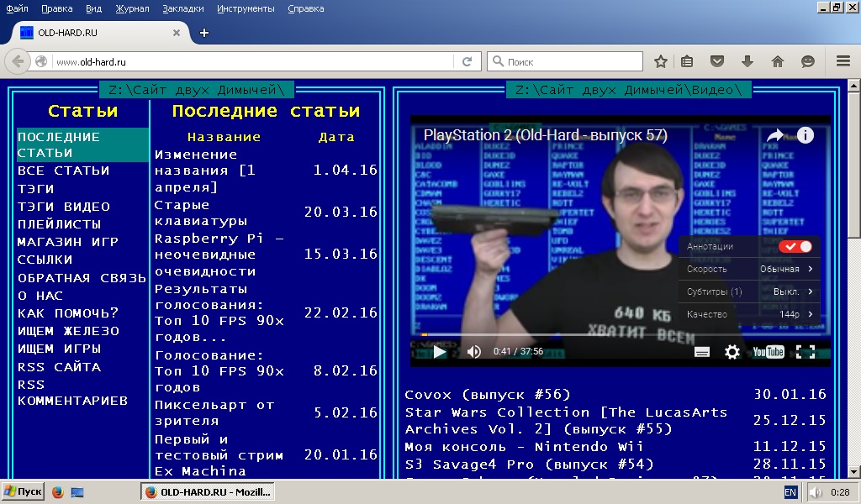Open article Изменение названия [1 апреля]

click(x=205, y=171)
